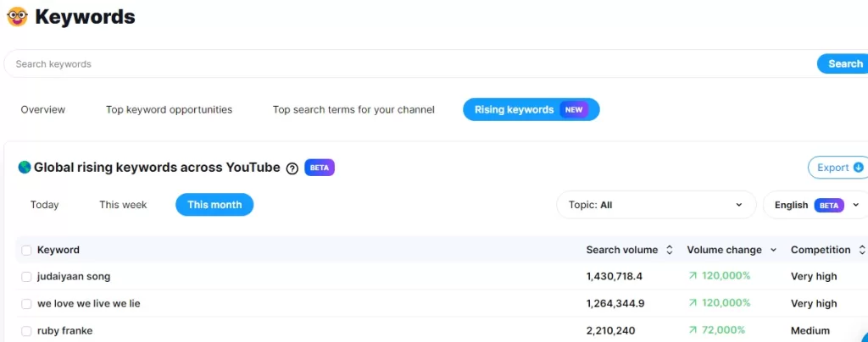Click the BETA badge beside English
This screenshot has width=868, height=342.
pyautogui.click(x=829, y=205)
